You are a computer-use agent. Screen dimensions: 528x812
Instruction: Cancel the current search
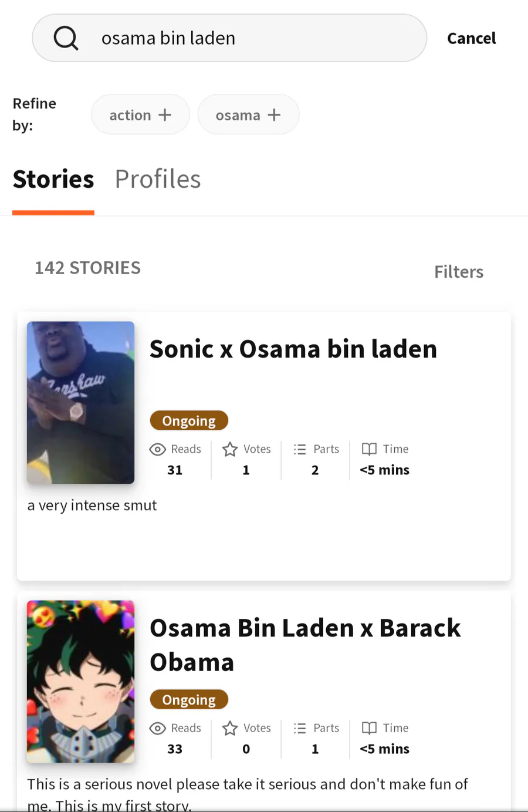pos(471,39)
